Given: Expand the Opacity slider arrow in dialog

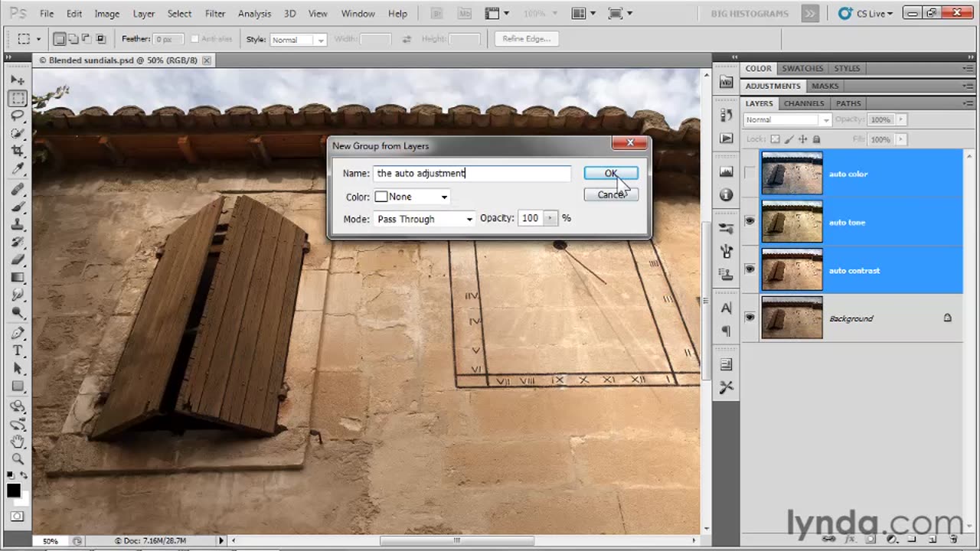Looking at the screenshot, I should pyautogui.click(x=550, y=218).
